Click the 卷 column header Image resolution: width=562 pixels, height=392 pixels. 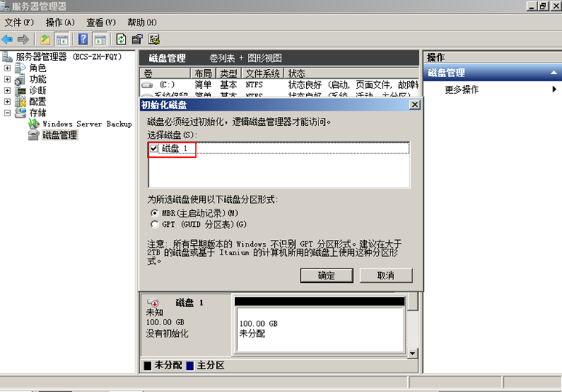165,73
